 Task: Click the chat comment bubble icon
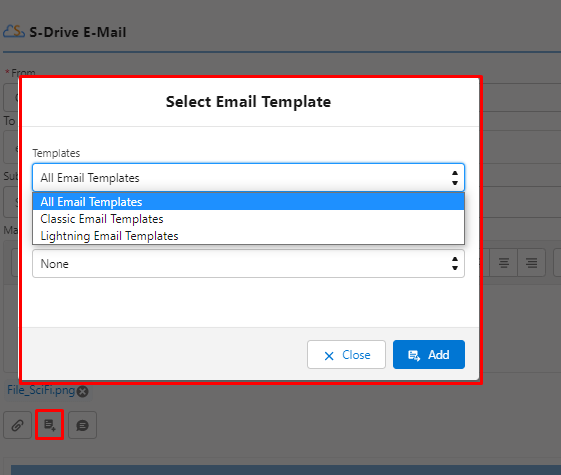[82, 425]
